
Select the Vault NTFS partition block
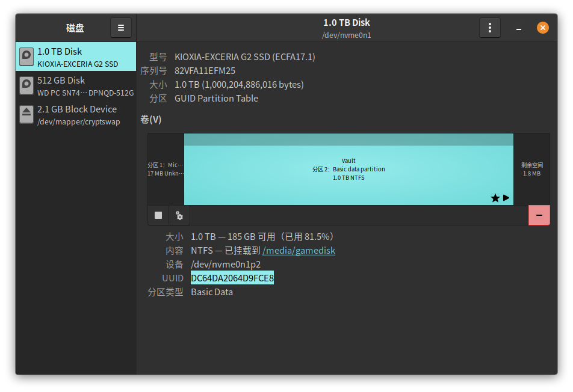tap(349, 168)
